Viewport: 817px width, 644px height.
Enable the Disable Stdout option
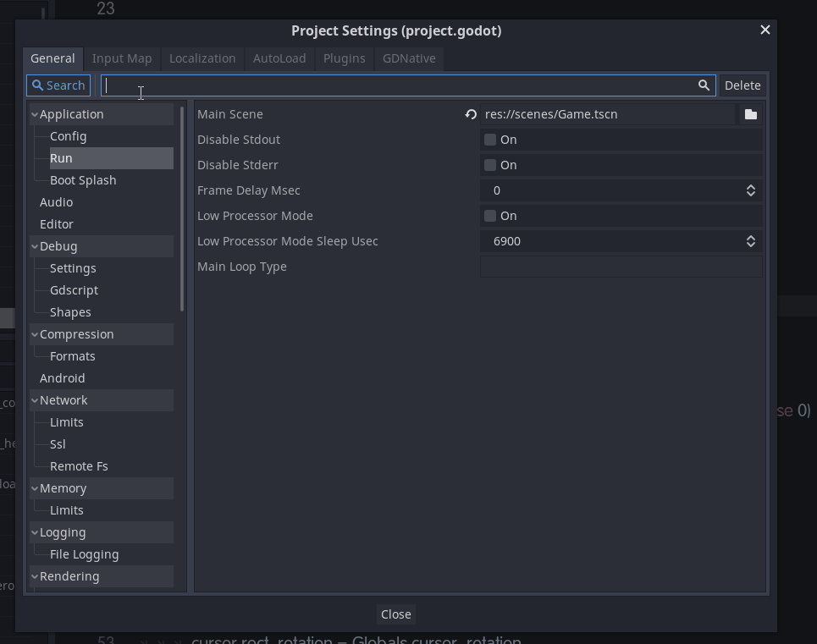pyautogui.click(x=489, y=139)
